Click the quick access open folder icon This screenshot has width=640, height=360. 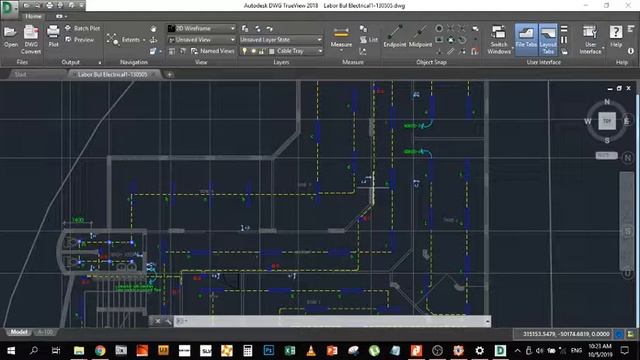[27, 5]
